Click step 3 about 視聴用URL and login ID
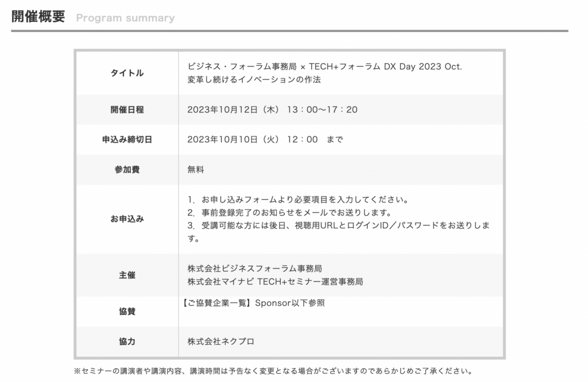This screenshot has width=588, height=382. click(338, 226)
